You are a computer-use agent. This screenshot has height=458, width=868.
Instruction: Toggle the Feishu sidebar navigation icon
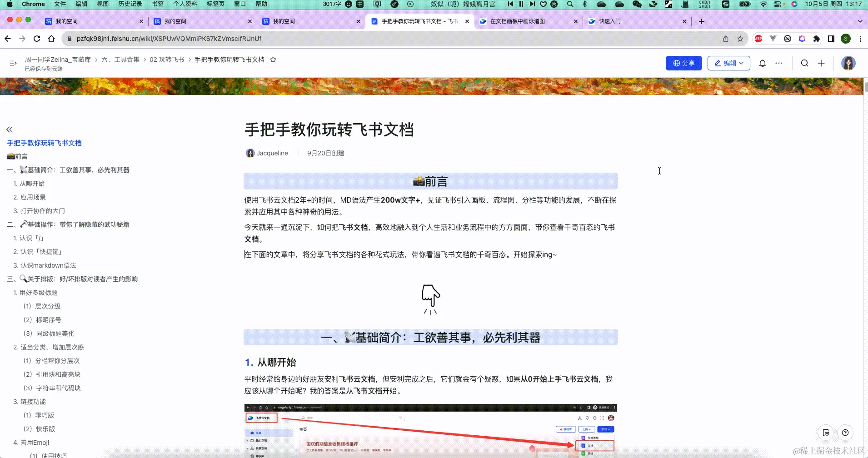click(13, 63)
